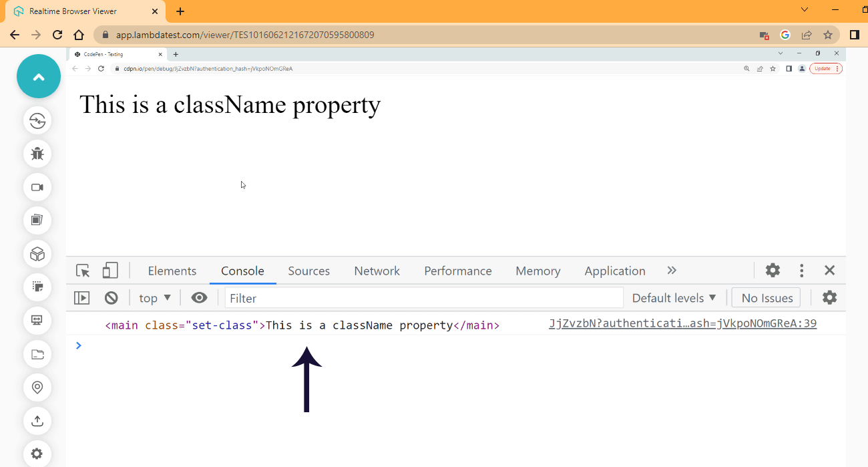This screenshot has height=467, width=868.
Task: Start video recording from the sidebar
Action: click(x=38, y=187)
